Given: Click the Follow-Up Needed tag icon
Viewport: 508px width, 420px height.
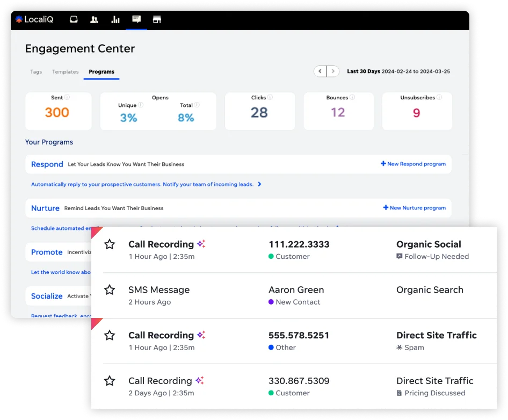Looking at the screenshot, I should 400,256.
